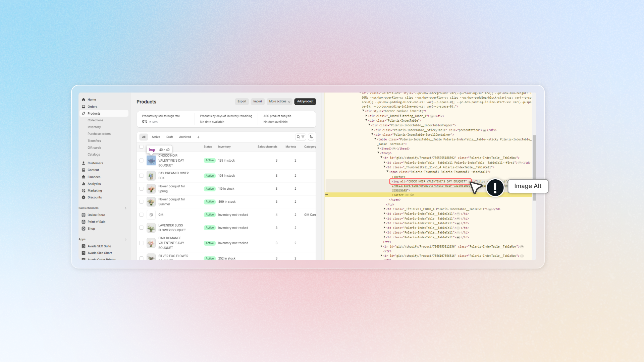
Task: Switch to the Draft products tab
Action: 169,137
